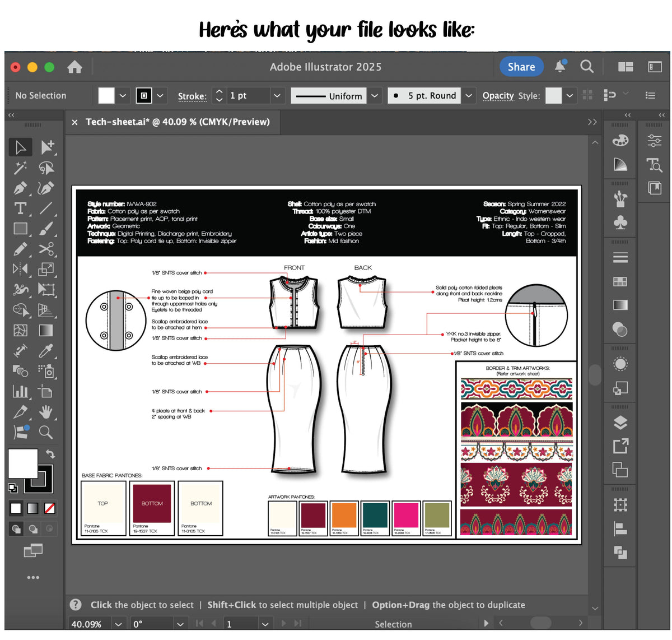Enable Draw Behind mode
The height and width of the screenshot is (640, 672).
pos(33,528)
